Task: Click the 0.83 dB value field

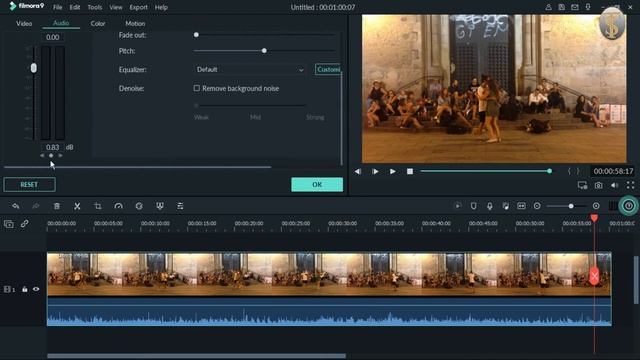Action: [53, 147]
